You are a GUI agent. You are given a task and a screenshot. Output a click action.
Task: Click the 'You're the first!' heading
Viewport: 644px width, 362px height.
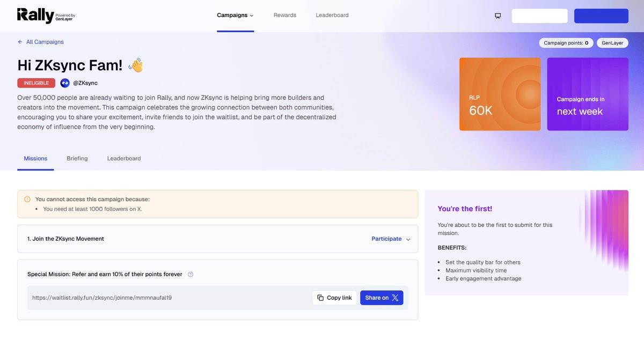pos(465,209)
